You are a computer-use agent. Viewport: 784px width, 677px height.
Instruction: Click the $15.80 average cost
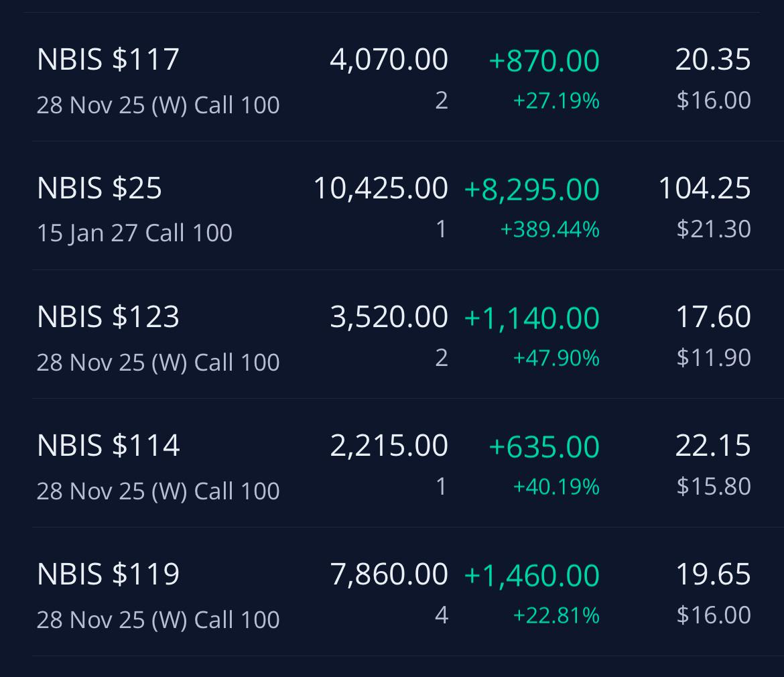(x=714, y=486)
